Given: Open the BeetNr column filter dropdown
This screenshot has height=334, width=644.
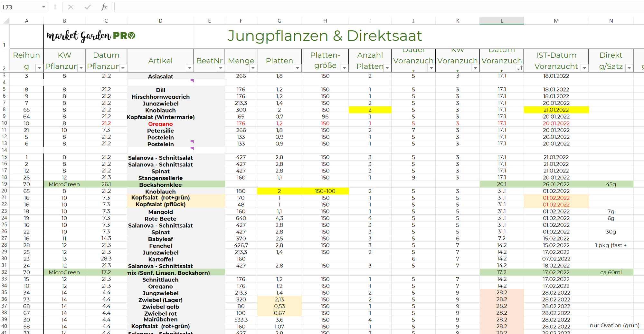Looking at the screenshot, I should [221, 68].
